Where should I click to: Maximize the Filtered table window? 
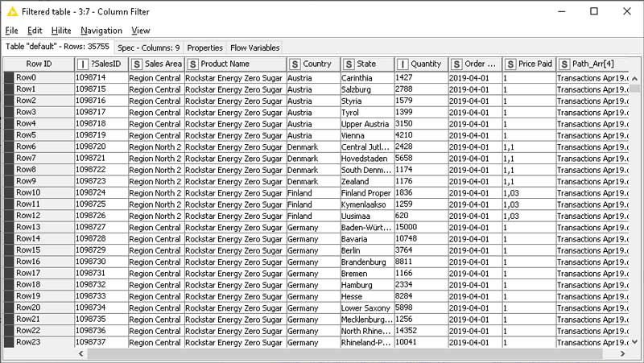coord(594,11)
